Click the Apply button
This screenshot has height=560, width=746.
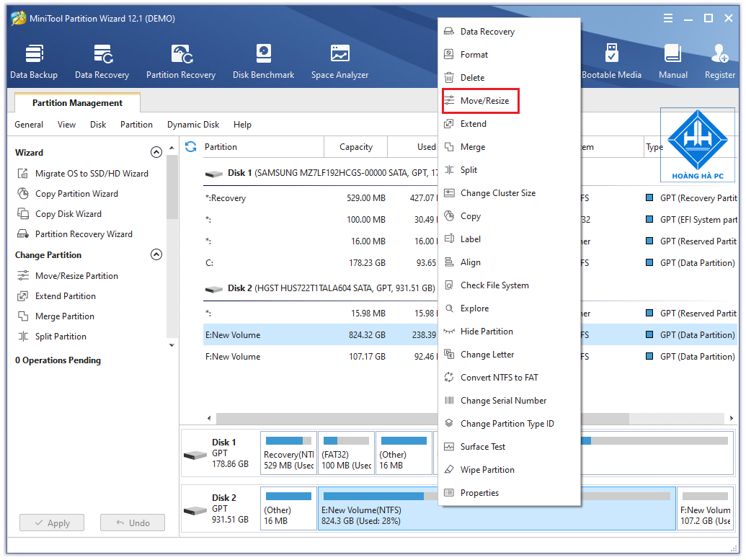point(51,523)
